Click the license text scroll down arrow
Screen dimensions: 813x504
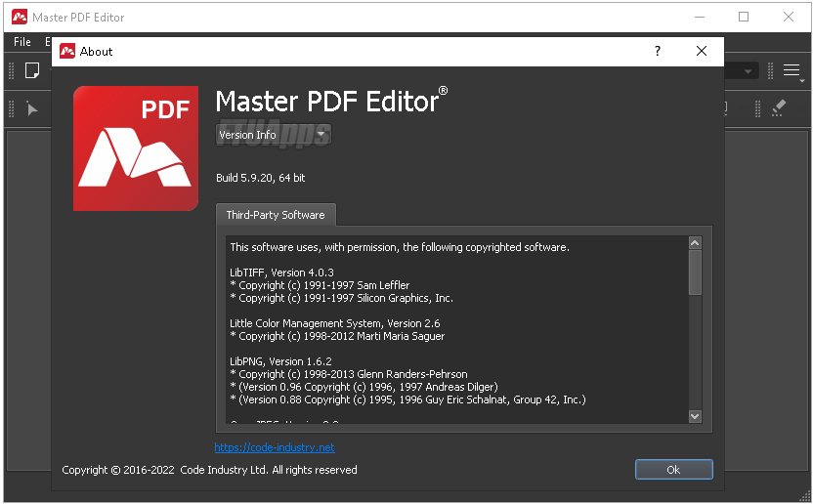click(x=695, y=416)
